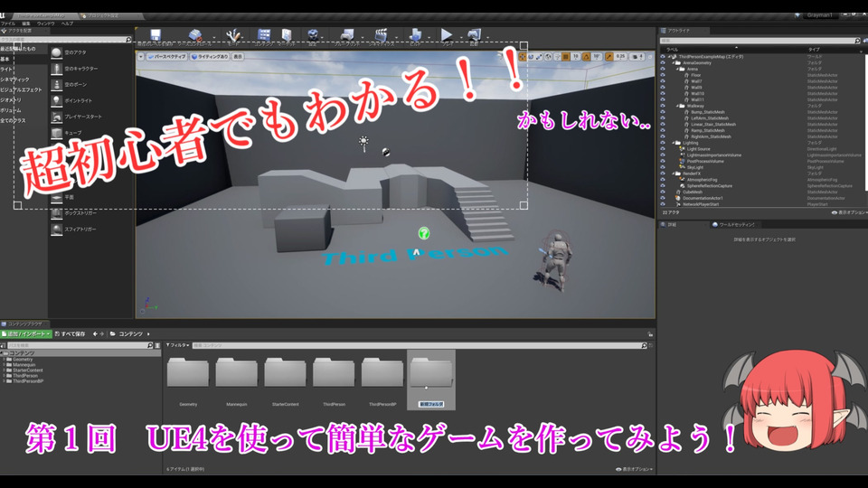Toggle scale snapping icon in viewport
The height and width of the screenshot is (488, 868).
click(x=609, y=56)
